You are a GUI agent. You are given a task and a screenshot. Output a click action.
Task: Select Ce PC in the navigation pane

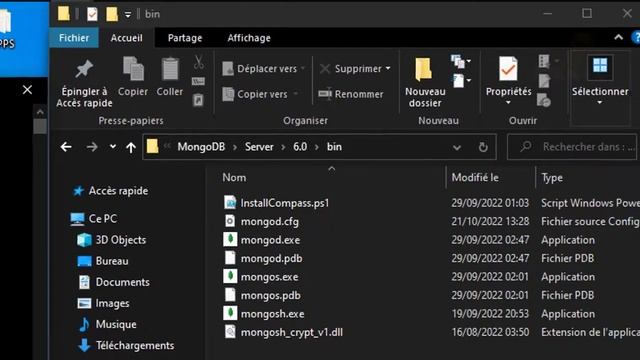(x=93, y=219)
